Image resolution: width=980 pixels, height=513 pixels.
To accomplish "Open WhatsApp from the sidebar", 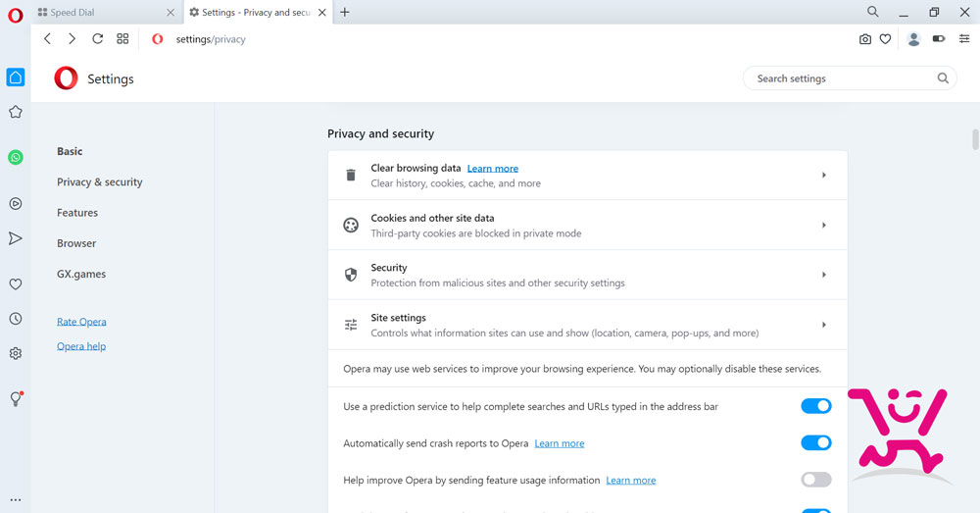I will coord(16,157).
